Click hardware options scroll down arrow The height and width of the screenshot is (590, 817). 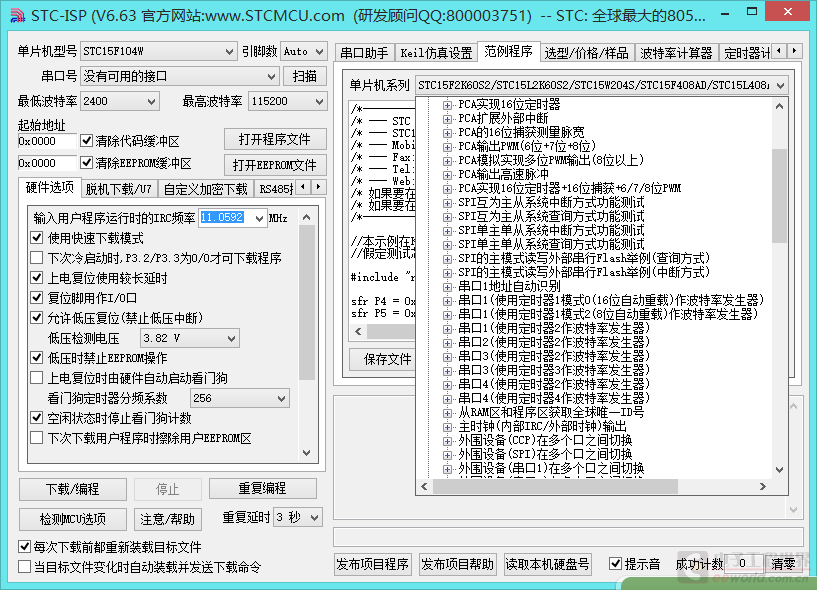307,452
